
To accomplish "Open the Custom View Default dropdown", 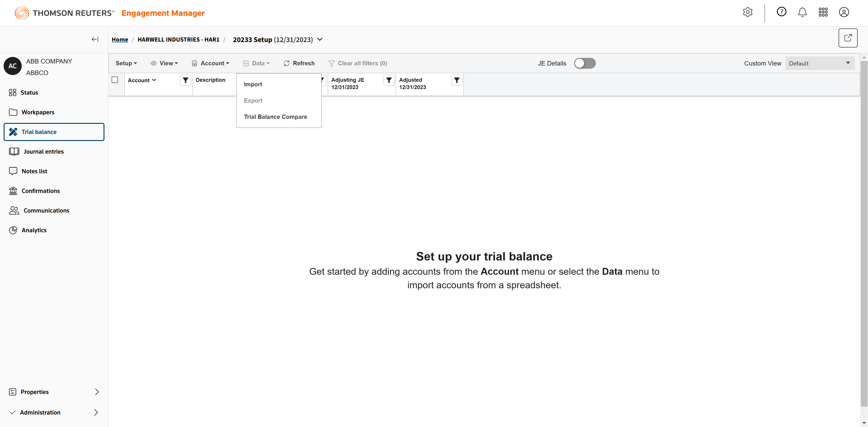I will pyautogui.click(x=819, y=63).
